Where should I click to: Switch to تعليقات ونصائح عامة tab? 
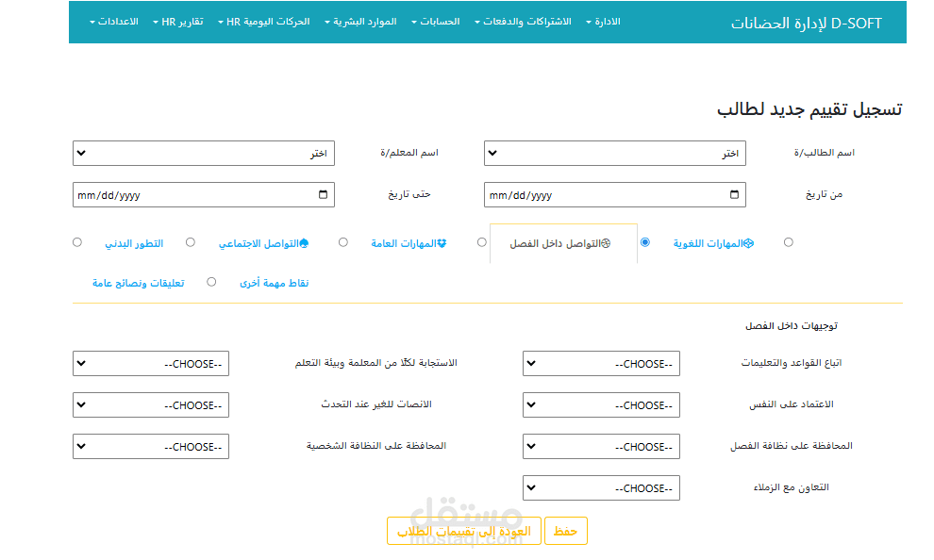coord(138,283)
